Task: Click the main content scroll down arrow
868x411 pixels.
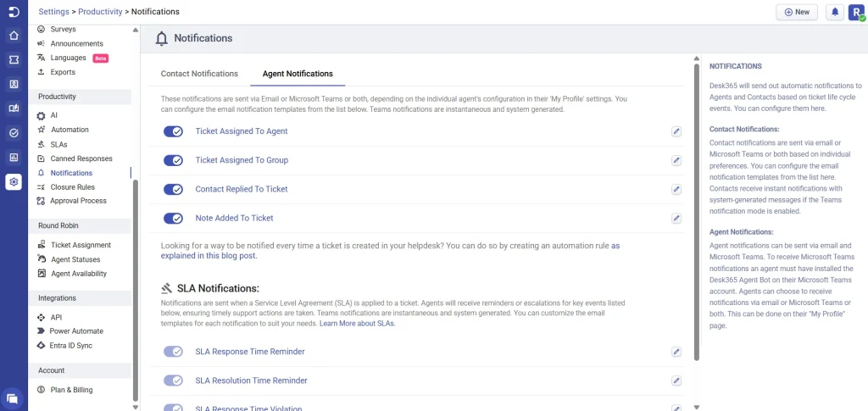Action: tap(697, 407)
